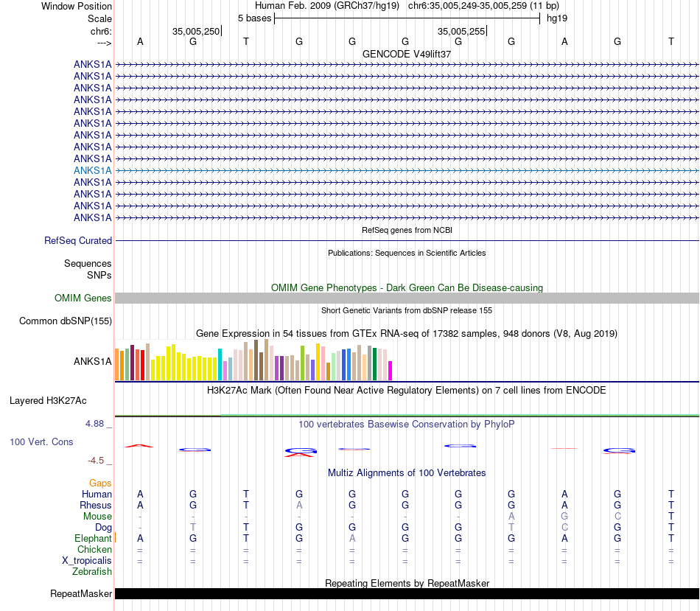Image resolution: width=700 pixels, height=611 pixels.
Task: Open Repeating Elements by RepeatMasker title
Action: coord(407,583)
